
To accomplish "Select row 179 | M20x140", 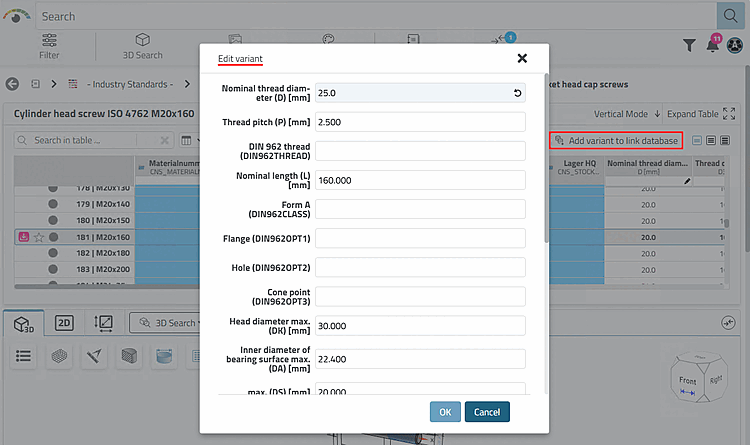I will pyautogui.click(x=103, y=204).
